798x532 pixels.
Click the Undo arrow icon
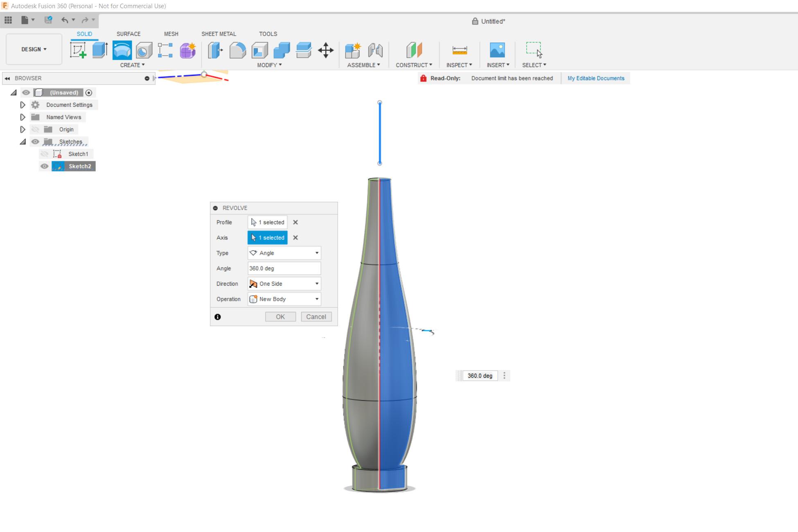[65, 20]
